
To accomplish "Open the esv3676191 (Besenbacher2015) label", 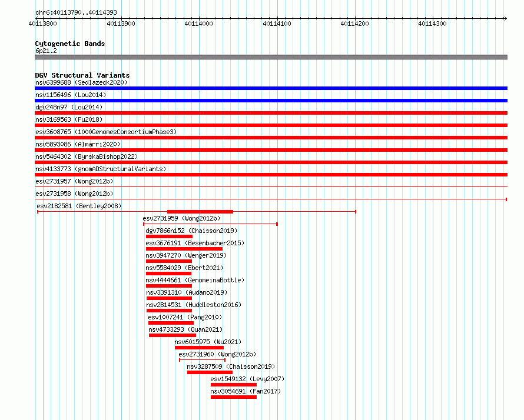I will click(195, 243).
